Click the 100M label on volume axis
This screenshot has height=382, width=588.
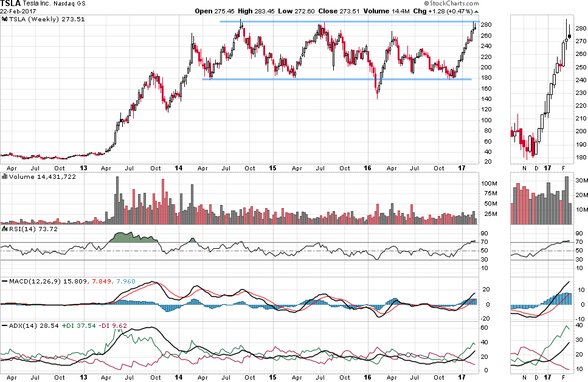tap(489, 184)
